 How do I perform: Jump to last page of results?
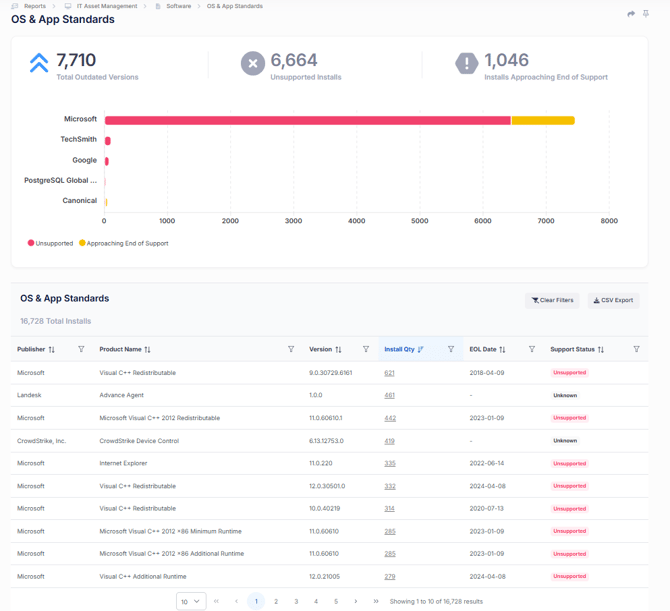(x=376, y=601)
